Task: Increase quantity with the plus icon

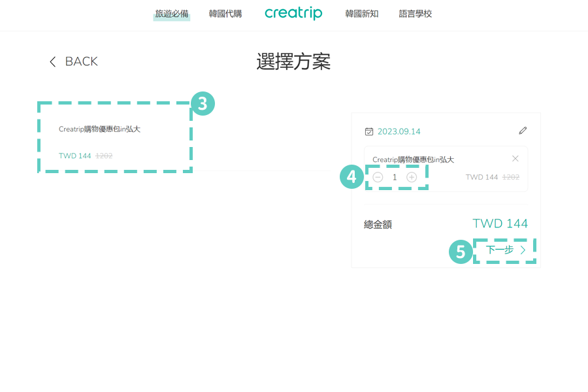Action: tap(412, 177)
